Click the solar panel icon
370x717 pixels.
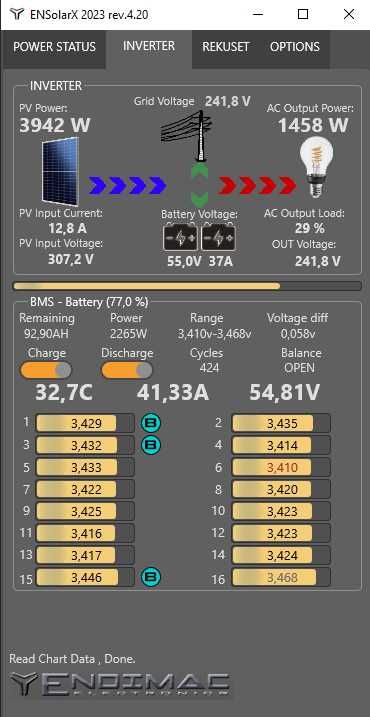click(x=61, y=171)
